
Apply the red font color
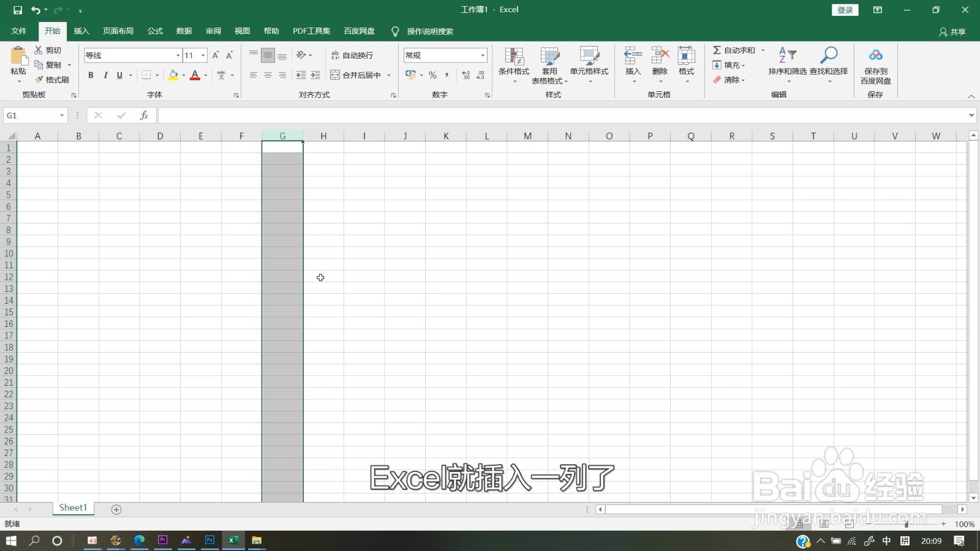click(x=195, y=75)
